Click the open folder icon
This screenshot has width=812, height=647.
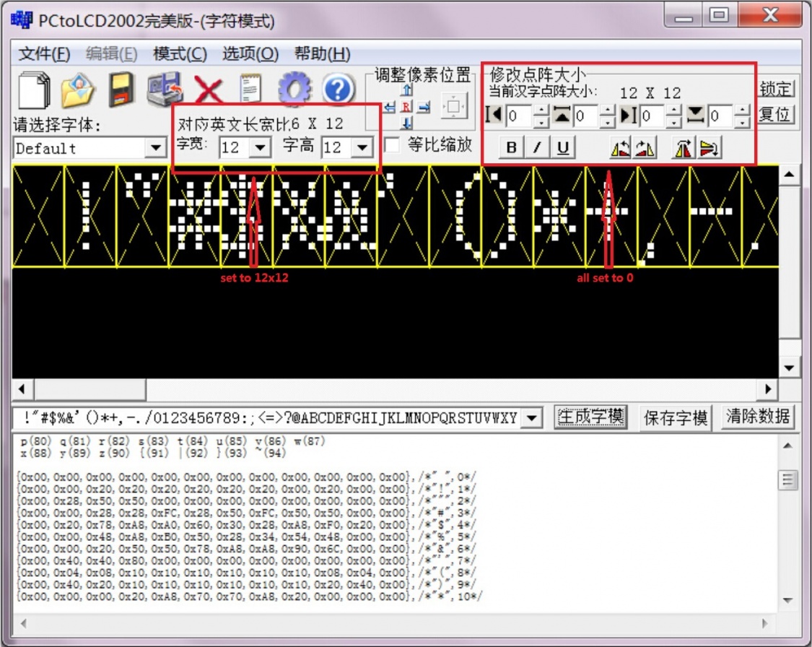tap(78, 91)
